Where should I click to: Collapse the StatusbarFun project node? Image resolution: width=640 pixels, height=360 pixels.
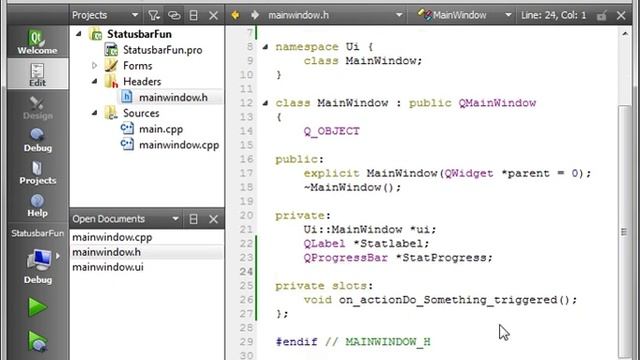(x=78, y=34)
